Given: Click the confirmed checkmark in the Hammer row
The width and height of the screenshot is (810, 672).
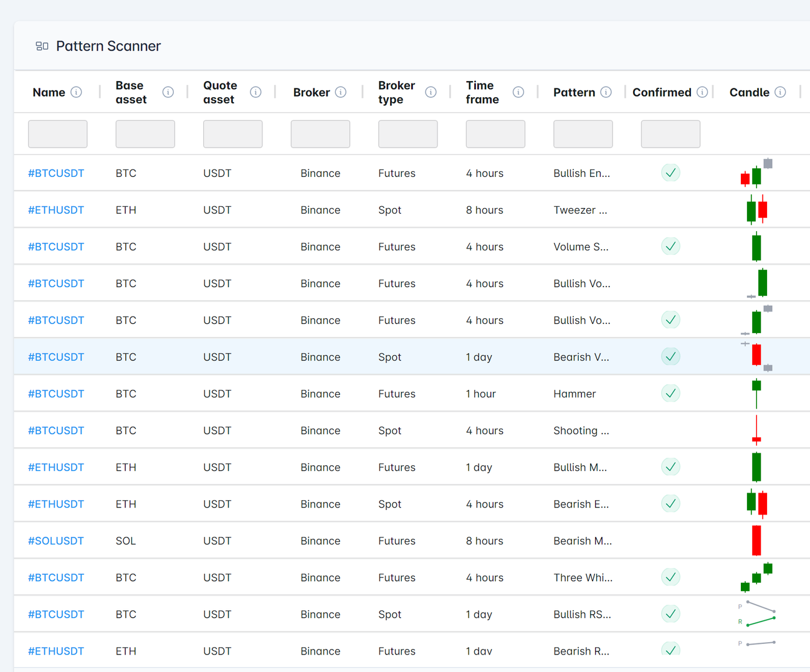Looking at the screenshot, I should click(670, 394).
